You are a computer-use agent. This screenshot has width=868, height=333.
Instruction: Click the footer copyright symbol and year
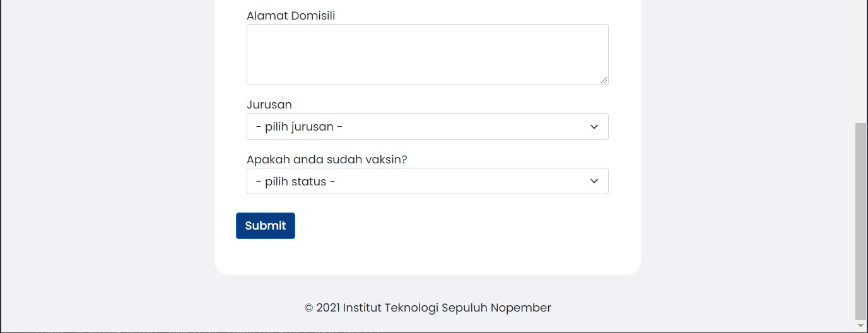click(x=322, y=308)
